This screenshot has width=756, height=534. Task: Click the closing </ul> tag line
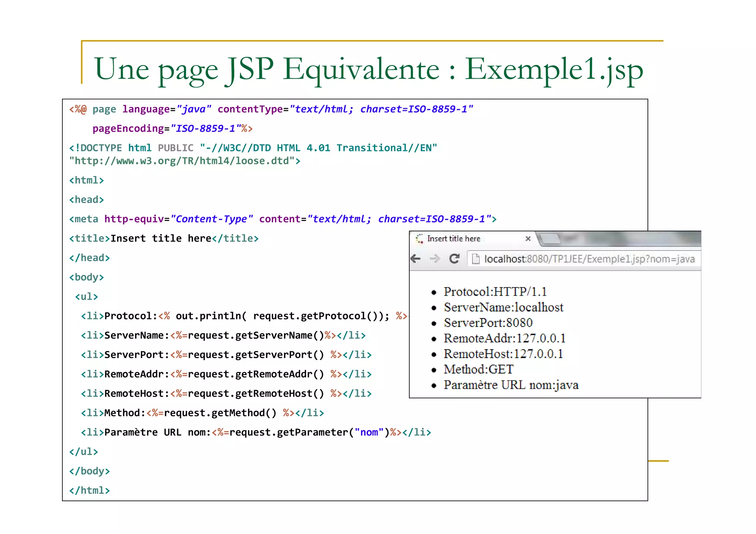(x=84, y=452)
